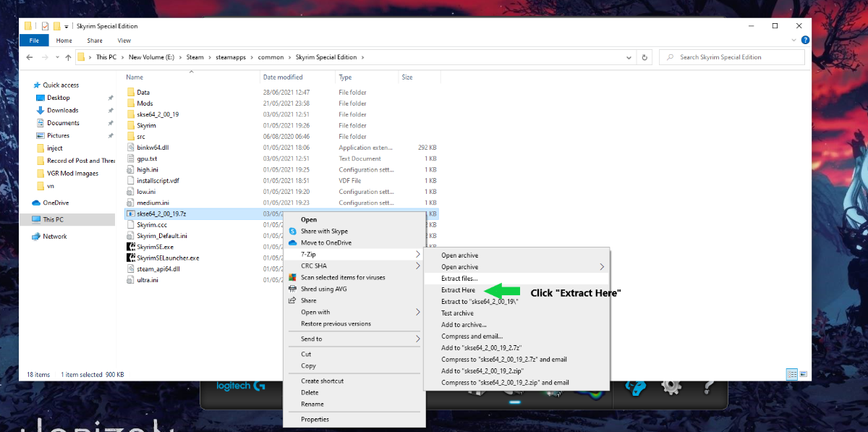Select the SkyrimSELauncher.exe file icon
The width and height of the screenshot is (868, 432).
point(131,258)
